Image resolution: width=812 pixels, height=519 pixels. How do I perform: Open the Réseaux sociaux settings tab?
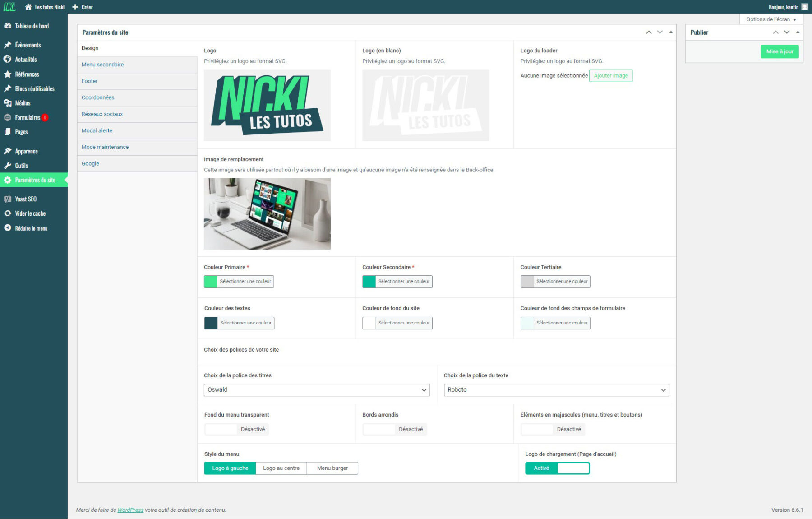coord(102,114)
